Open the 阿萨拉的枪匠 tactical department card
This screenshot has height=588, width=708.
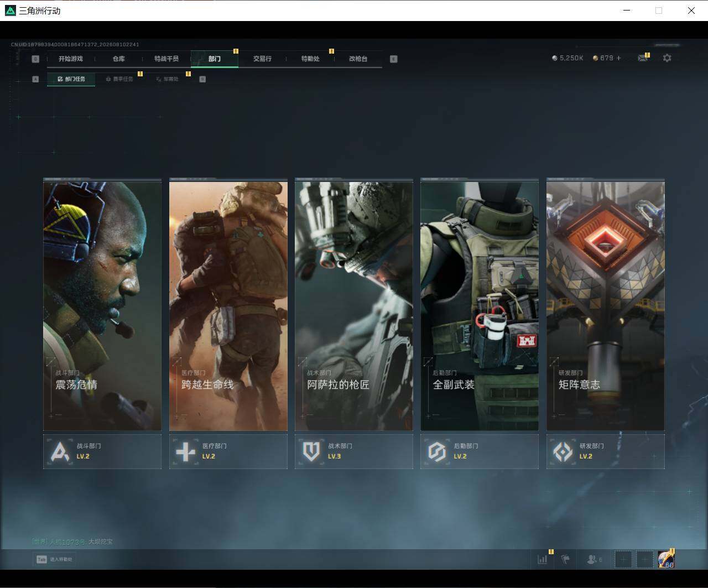[x=354, y=305]
